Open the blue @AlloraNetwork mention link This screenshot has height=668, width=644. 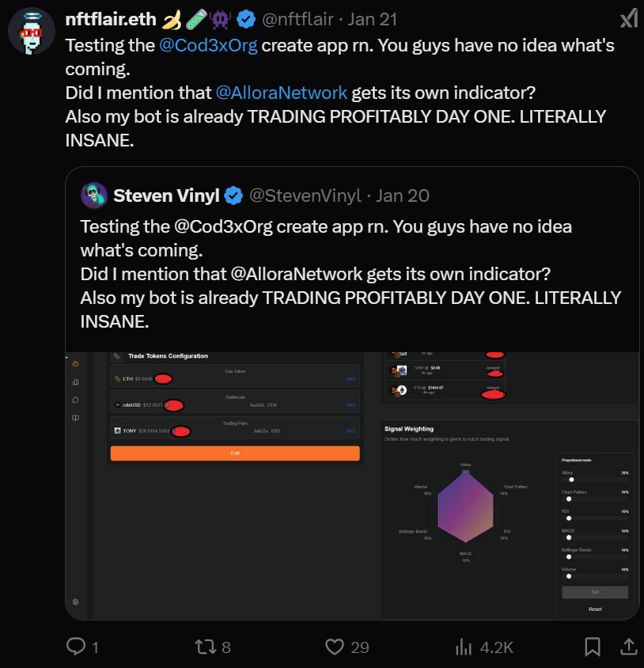click(x=281, y=93)
